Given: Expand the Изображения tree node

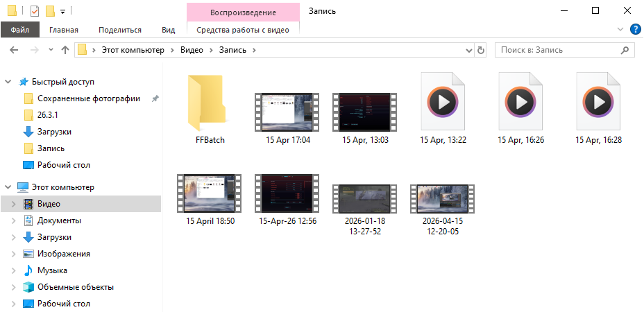Looking at the screenshot, I should click(14, 254).
